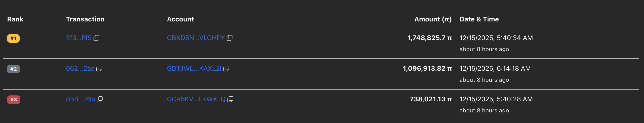This screenshot has width=644, height=123.
Task: Copy account address GDTJWL...KAXL2I
Action: (x=226, y=69)
